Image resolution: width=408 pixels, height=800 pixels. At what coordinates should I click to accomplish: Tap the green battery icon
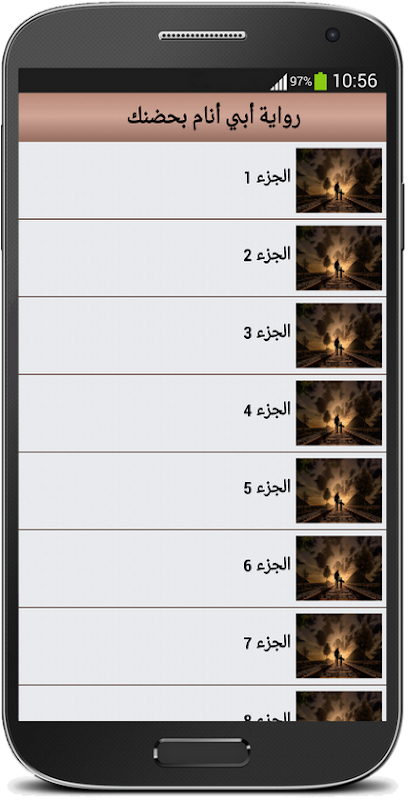[x=321, y=81]
